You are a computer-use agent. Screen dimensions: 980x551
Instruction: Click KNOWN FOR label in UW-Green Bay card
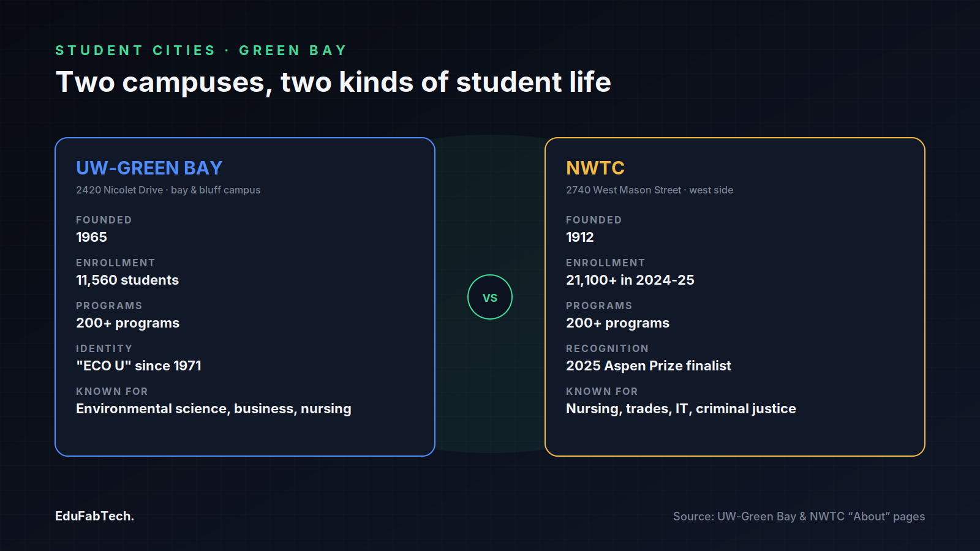pos(112,391)
